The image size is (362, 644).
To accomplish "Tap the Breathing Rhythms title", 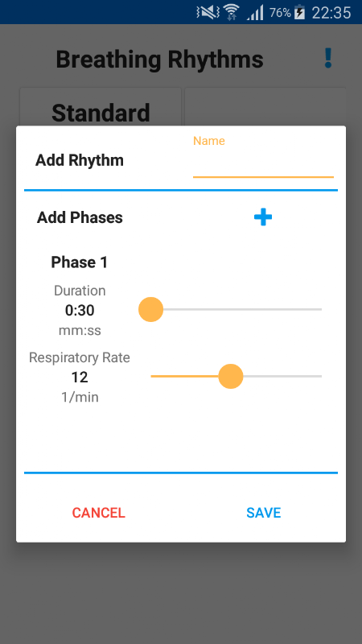I will tap(159, 59).
